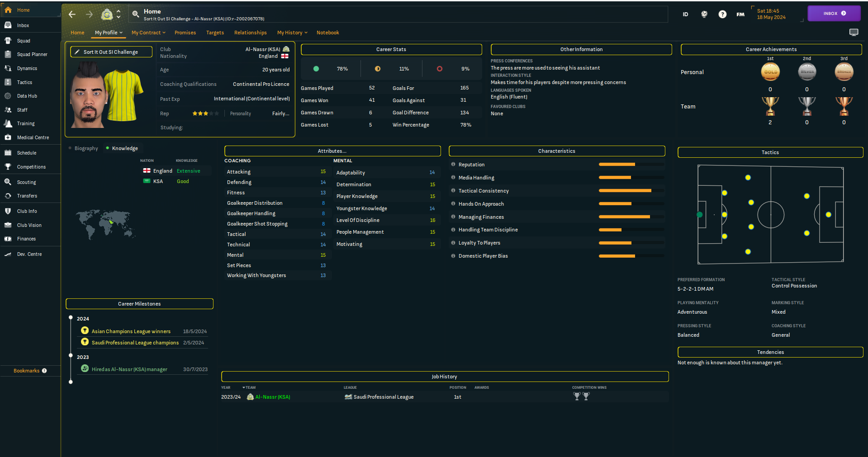868x457 pixels.
Task: Open Asian Champions League winners milestone
Action: (x=131, y=331)
